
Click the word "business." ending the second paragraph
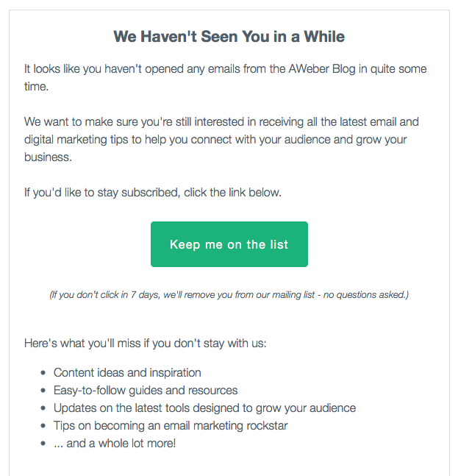[x=48, y=155]
